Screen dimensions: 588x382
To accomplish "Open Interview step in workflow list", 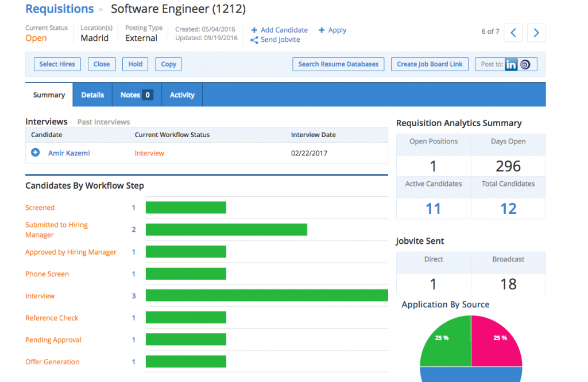I will click(x=40, y=296).
